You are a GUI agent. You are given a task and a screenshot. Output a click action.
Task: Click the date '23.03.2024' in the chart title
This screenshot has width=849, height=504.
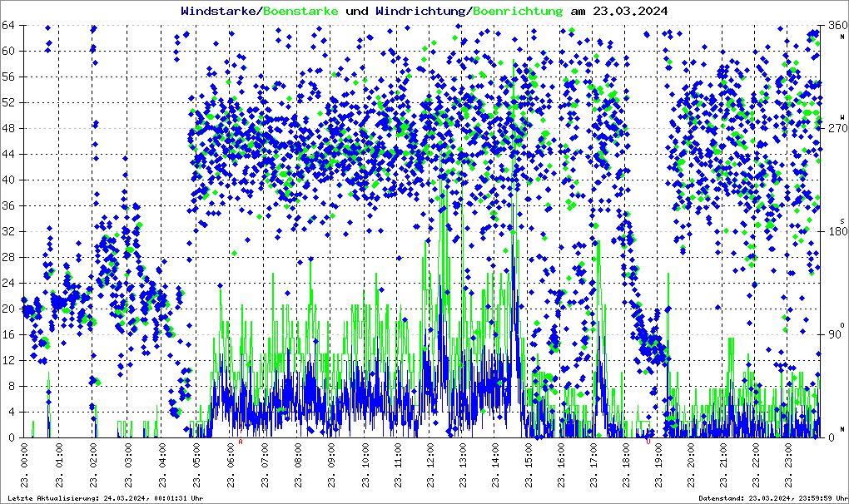630,11
